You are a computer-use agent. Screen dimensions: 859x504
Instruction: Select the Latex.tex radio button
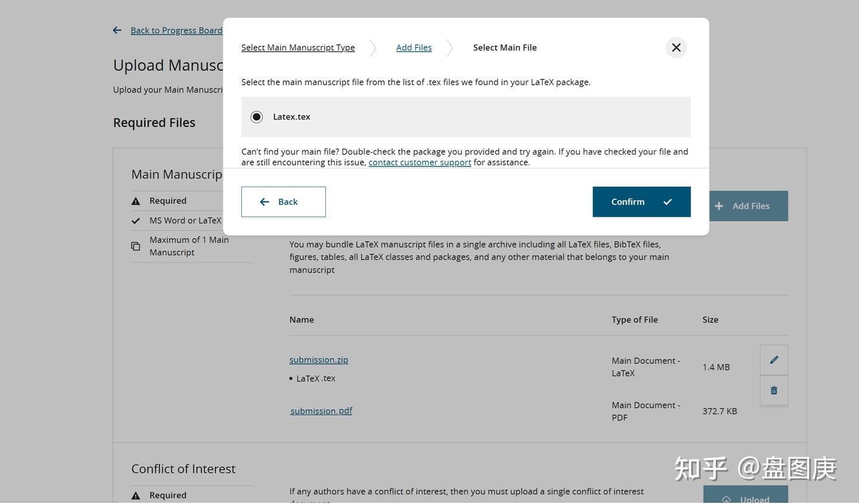click(257, 117)
